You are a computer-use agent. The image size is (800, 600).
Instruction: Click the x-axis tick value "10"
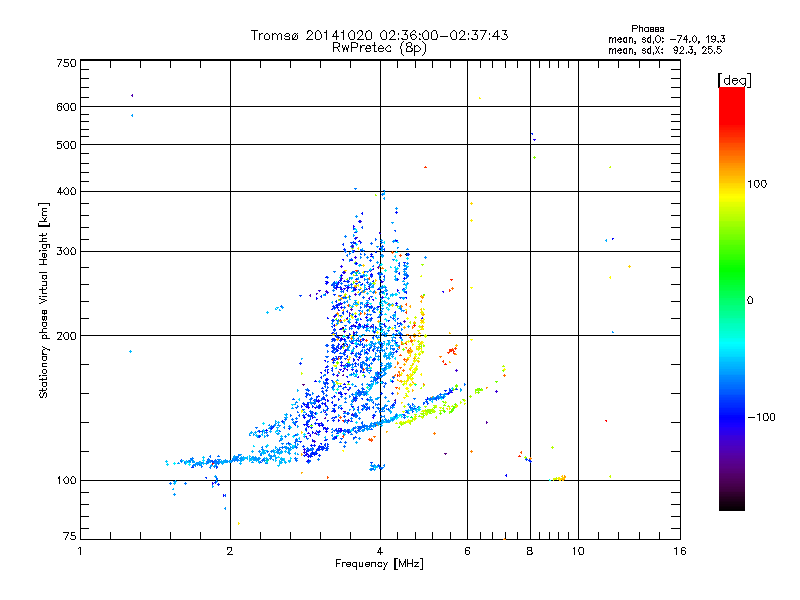point(578,551)
